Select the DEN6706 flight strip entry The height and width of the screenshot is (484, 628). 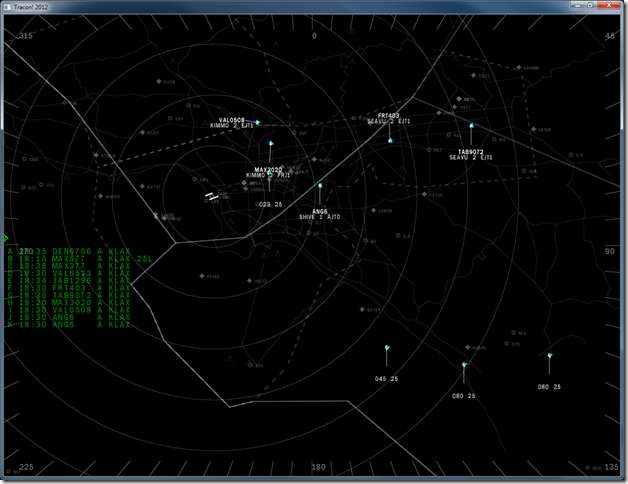[70, 251]
